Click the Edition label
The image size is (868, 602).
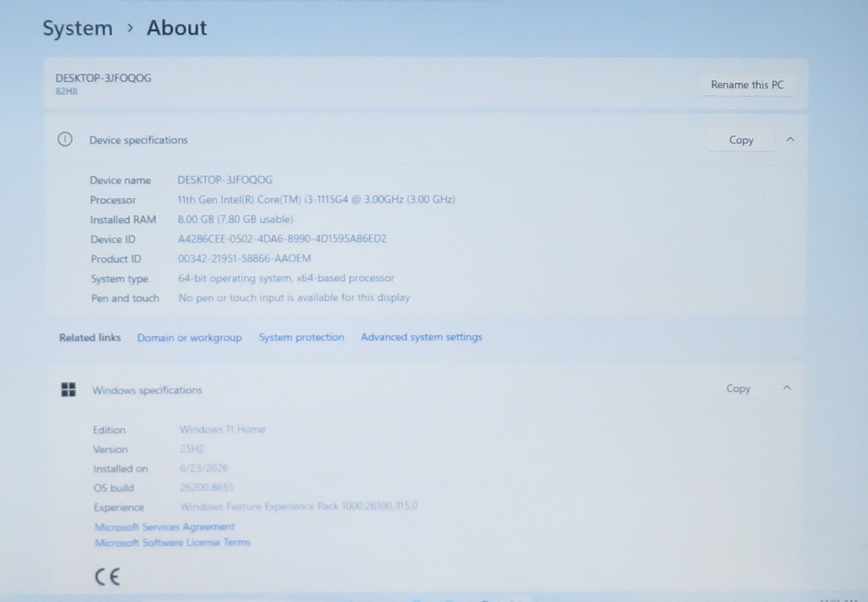click(109, 430)
